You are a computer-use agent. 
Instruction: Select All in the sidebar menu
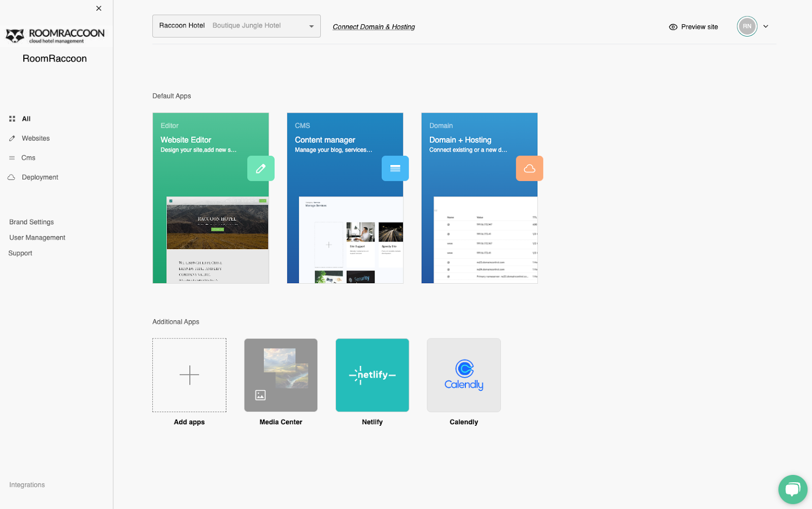click(x=26, y=119)
